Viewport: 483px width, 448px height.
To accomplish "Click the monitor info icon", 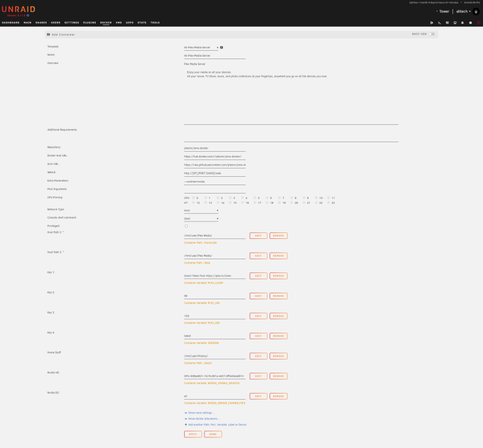I will pyautogui.click(x=455, y=23).
